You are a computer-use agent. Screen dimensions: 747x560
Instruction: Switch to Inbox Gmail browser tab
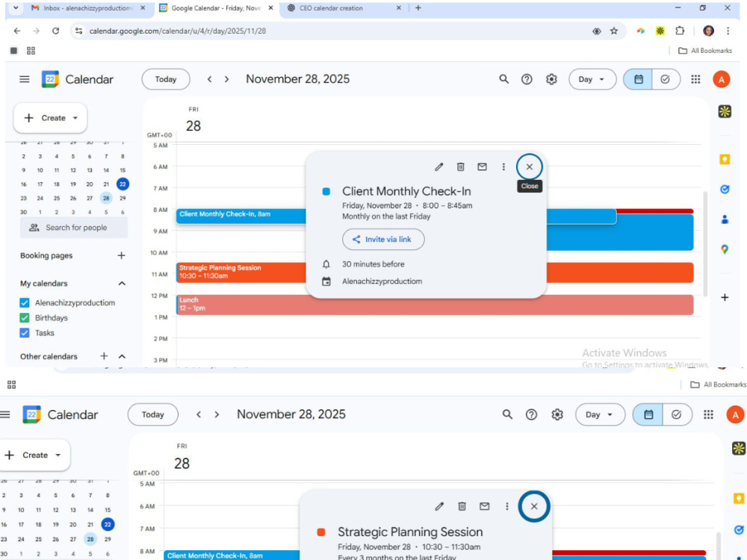(88, 8)
